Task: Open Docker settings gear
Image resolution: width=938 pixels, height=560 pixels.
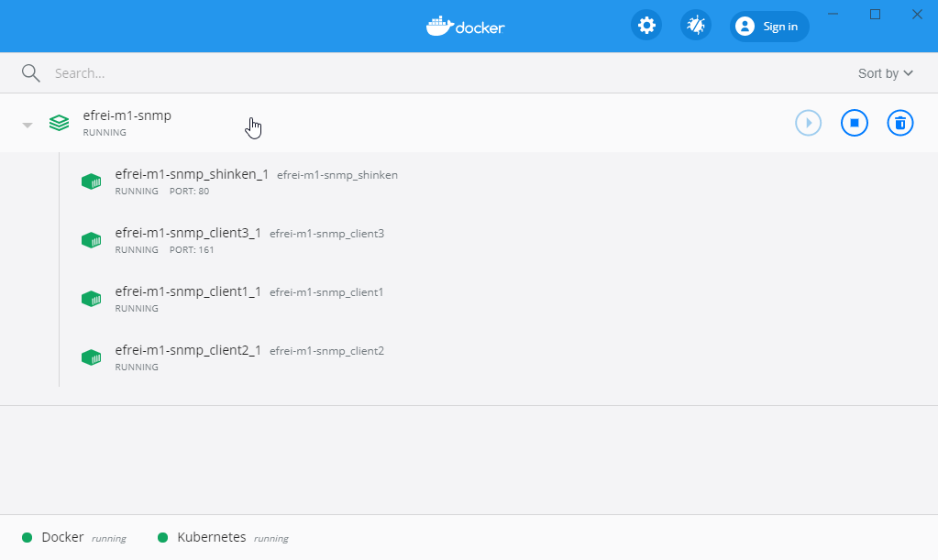Action: pos(646,26)
